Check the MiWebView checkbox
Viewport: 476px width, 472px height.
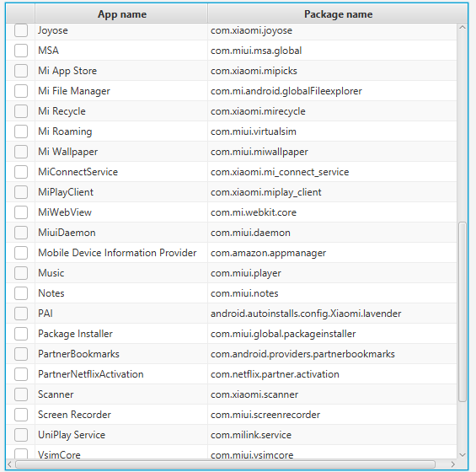21,212
